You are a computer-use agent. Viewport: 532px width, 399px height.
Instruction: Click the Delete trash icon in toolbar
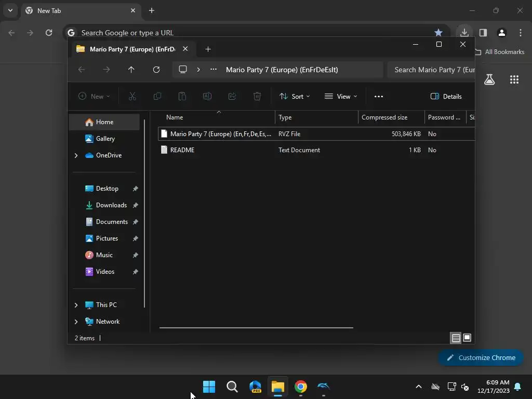257,96
